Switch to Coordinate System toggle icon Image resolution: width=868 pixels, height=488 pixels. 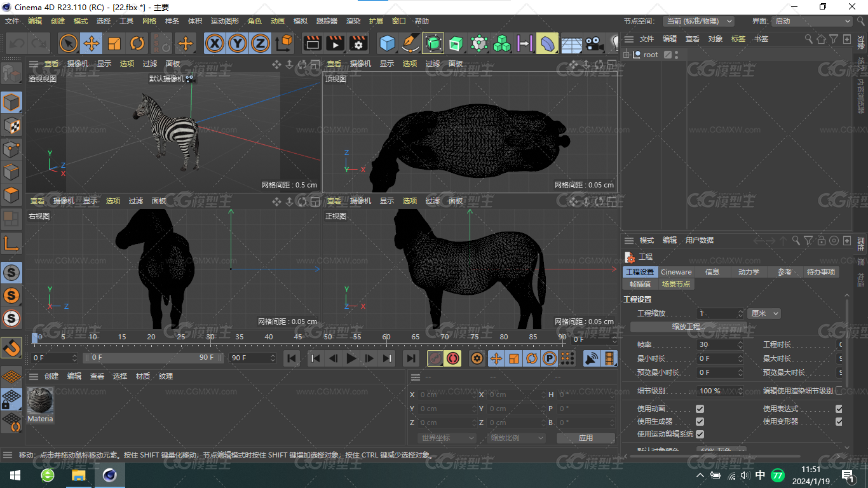pos(284,43)
